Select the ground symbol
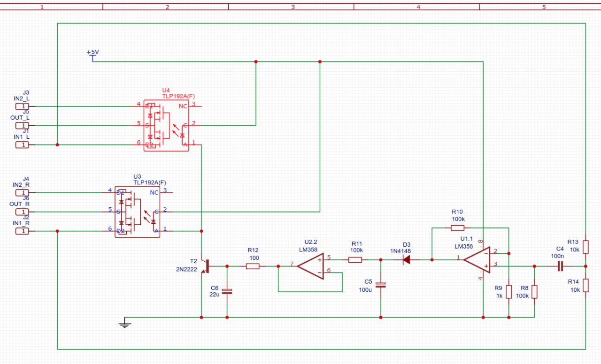 point(124,323)
